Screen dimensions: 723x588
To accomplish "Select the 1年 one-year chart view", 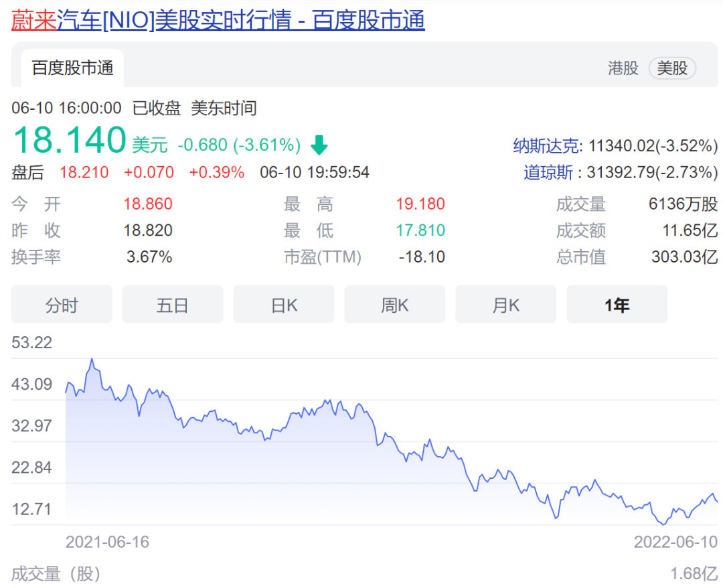I will click(617, 304).
